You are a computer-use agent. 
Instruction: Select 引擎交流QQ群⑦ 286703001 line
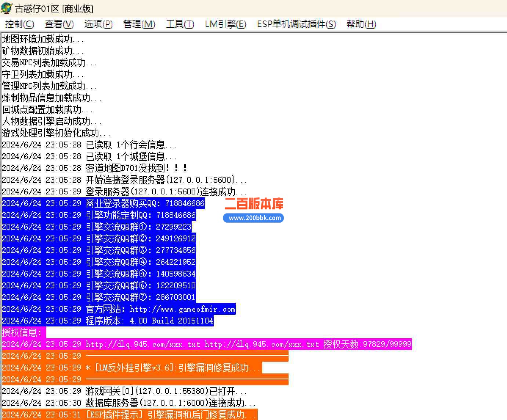click(x=99, y=297)
